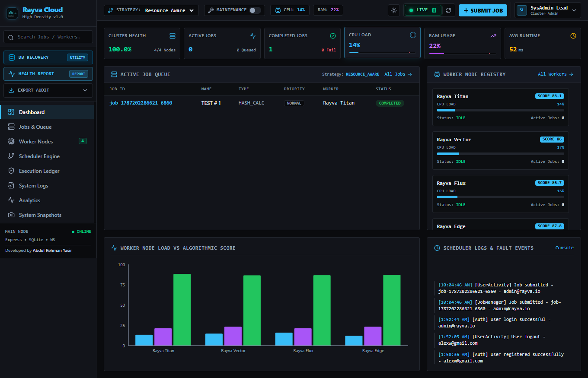Click the activity pulse icon in Active Jobs card
The image size is (588, 378).
[253, 35]
